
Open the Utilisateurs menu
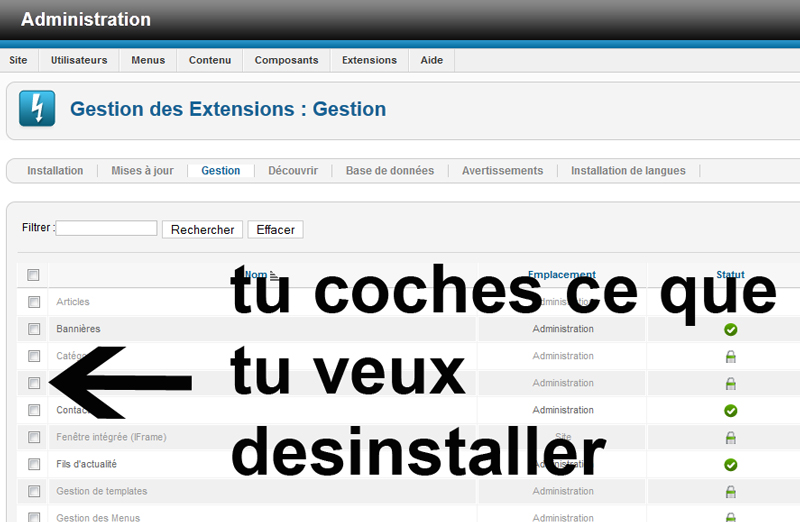(x=79, y=60)
